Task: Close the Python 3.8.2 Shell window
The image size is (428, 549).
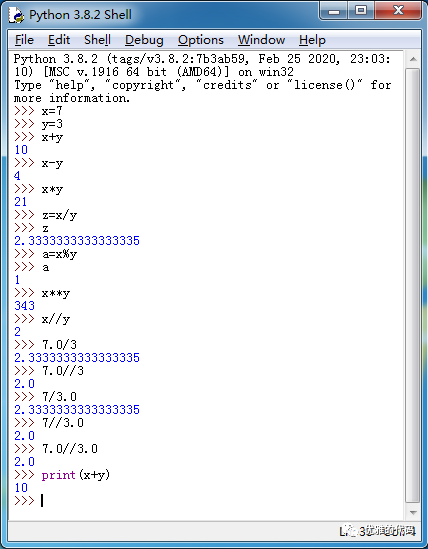Action: 398,11
